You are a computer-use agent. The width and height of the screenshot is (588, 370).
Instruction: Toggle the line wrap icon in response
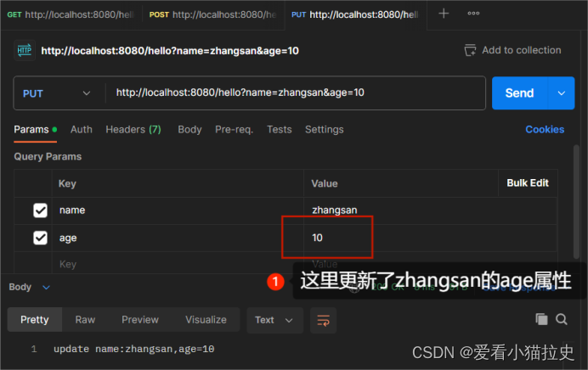tap(323, 320)
